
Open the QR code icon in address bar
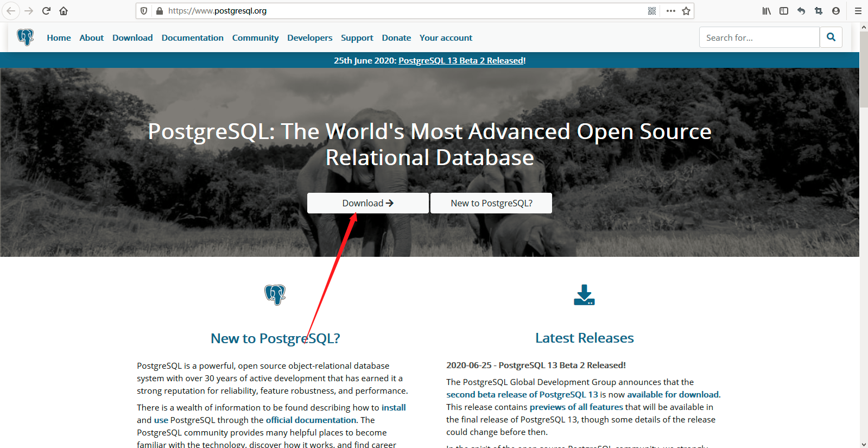coord(652,11)
